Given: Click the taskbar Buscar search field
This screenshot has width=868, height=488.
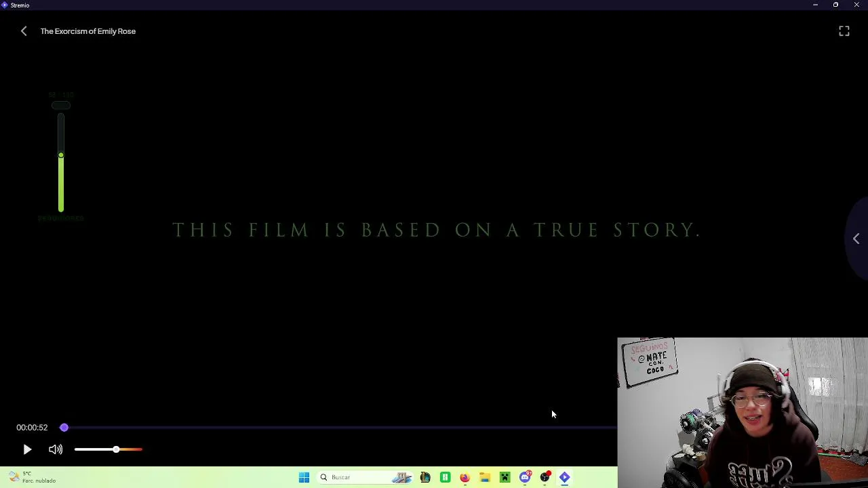Looking at the screenshot, I should [x=366, y=477].
